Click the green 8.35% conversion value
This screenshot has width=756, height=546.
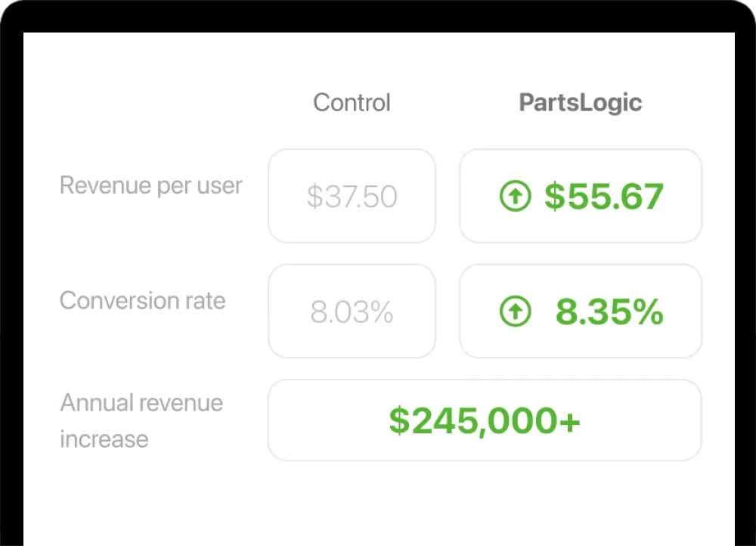609,312
